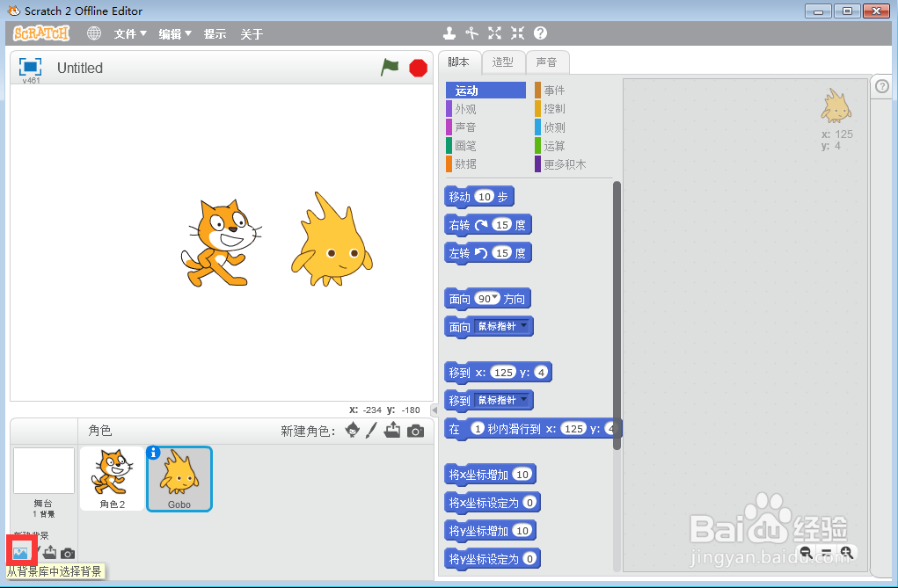Switch to the 声音 tab
The image size is (898, 588).
click(x=547, y=62)
